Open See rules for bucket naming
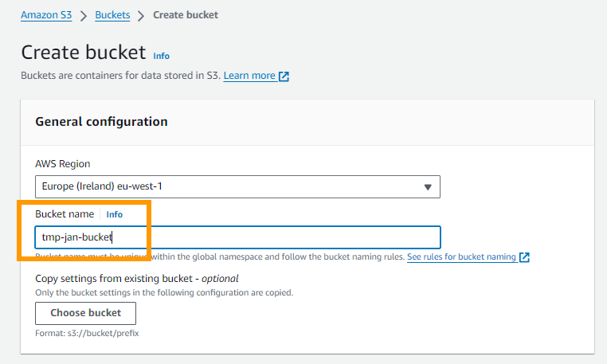Screen dimensions: 607x364 [x=461, y=257]
